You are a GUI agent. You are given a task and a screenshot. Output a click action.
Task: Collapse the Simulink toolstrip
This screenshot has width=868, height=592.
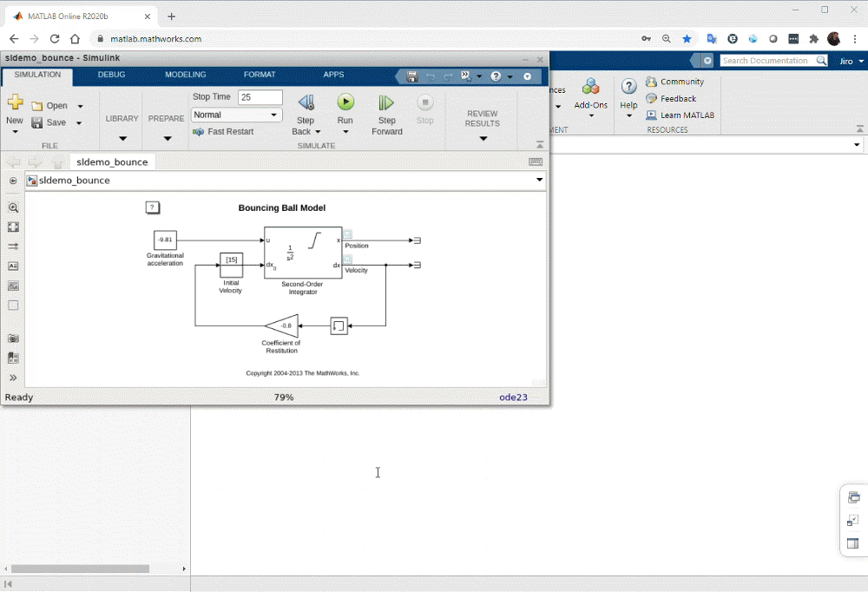(540, 145)
